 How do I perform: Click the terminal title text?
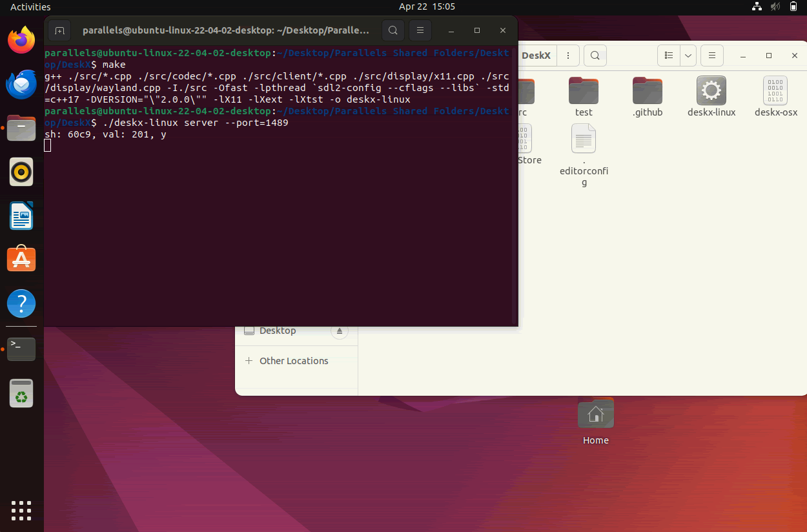226,30
